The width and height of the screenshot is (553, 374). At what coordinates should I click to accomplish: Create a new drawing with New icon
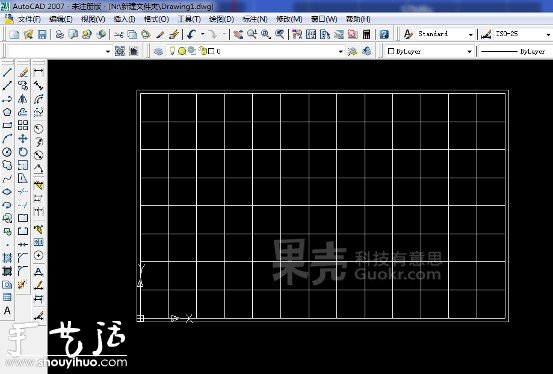(14, 34)
